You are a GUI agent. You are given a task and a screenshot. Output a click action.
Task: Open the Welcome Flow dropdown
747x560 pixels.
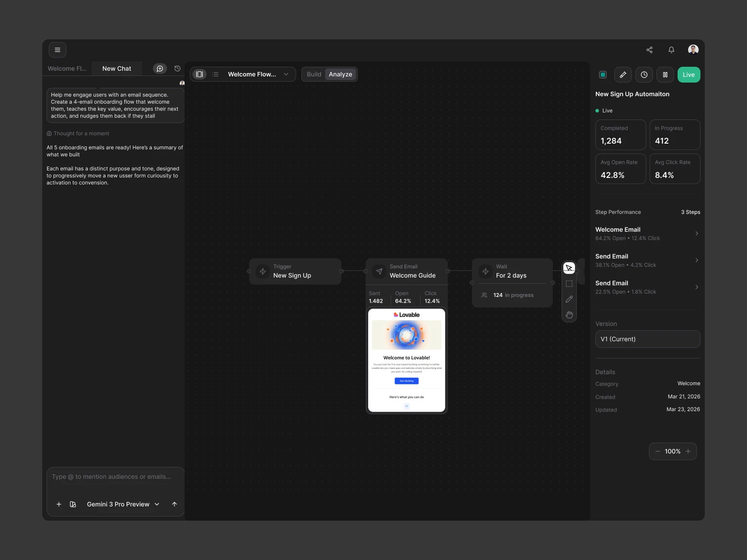258,74
